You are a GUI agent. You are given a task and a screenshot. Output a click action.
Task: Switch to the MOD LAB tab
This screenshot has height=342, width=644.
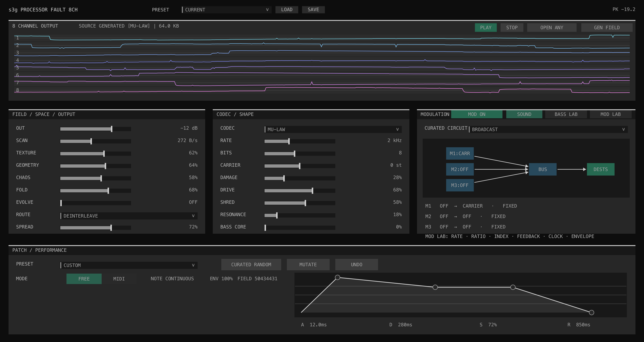click(610, 114)
